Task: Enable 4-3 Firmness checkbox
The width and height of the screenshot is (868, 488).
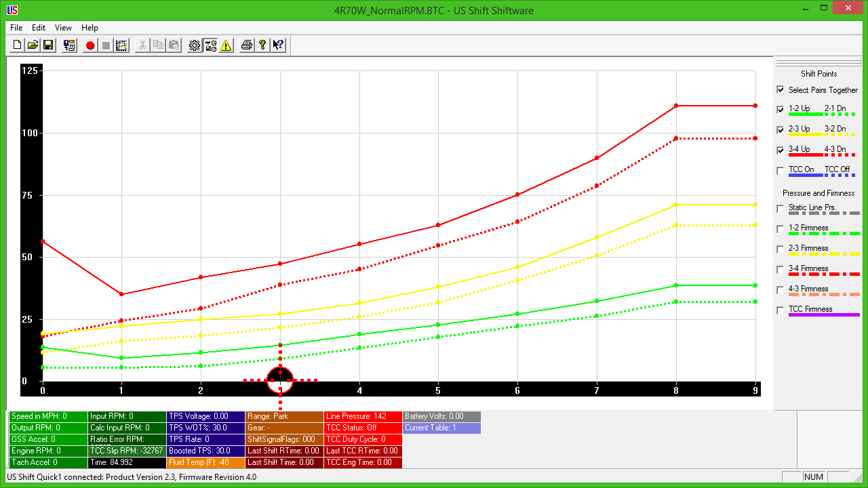Action: (x=781, y=289)
